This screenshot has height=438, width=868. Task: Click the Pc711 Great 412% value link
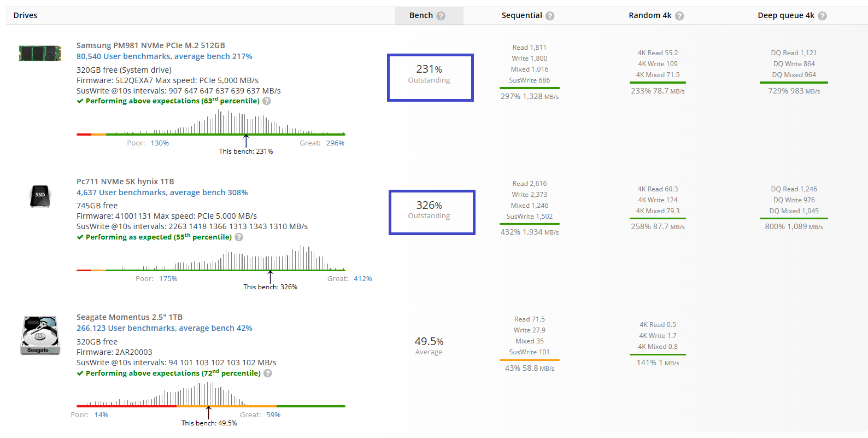pyautogui.click(x=362, y=279)
